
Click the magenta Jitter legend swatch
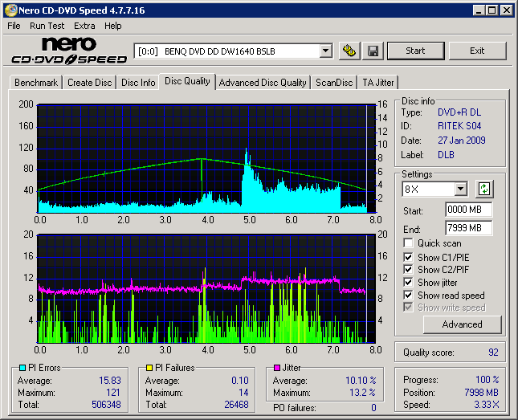point(276,368)
